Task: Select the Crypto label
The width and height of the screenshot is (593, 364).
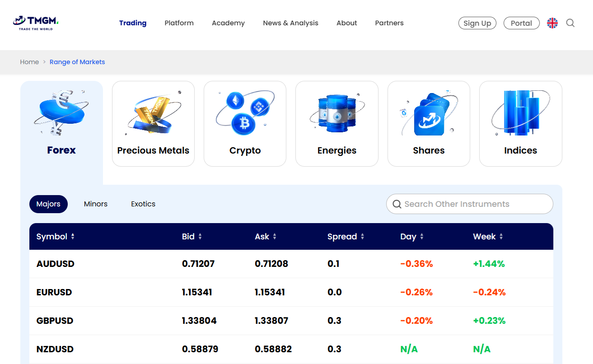Action: [245, 151]
